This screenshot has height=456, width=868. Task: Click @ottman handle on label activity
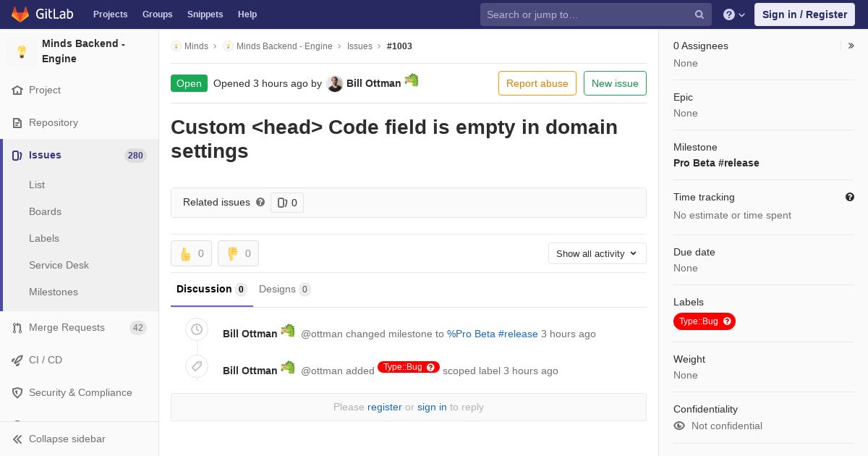[x=322, y=371]
